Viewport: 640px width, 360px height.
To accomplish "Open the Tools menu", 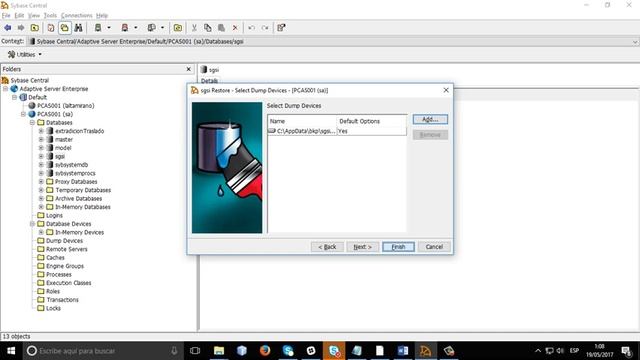I will [50, 16].
